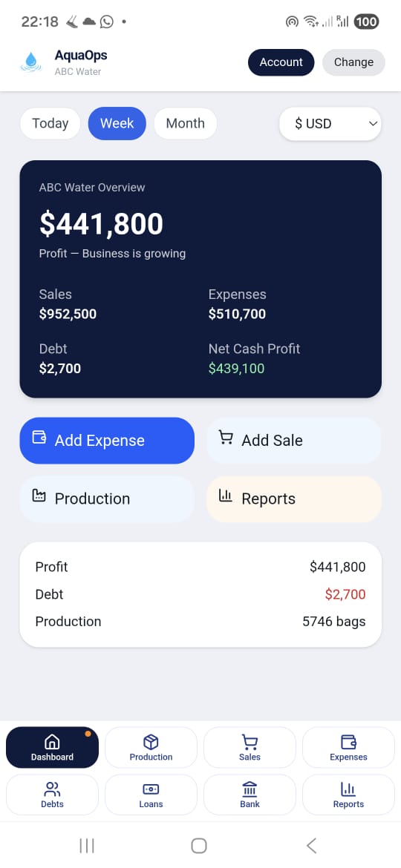
Task: Tap the WhatsApp status bar icon
Action: 106,22
